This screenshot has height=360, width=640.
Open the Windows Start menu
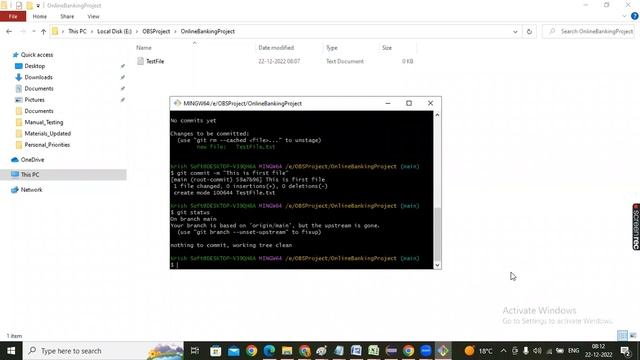(x=11, y=351)
